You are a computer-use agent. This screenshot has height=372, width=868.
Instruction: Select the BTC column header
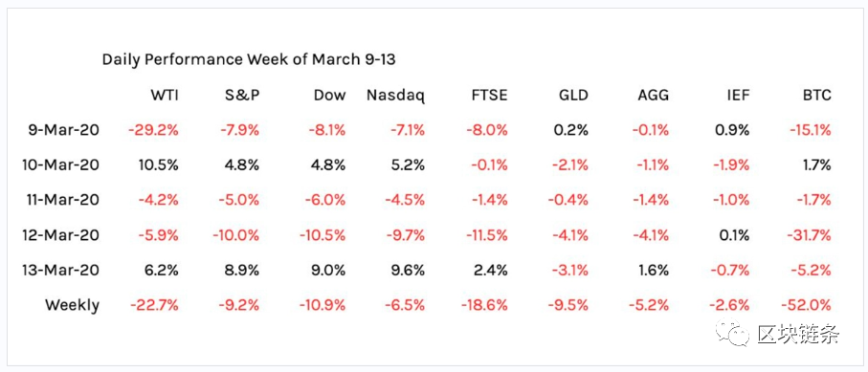click(817, 96)
